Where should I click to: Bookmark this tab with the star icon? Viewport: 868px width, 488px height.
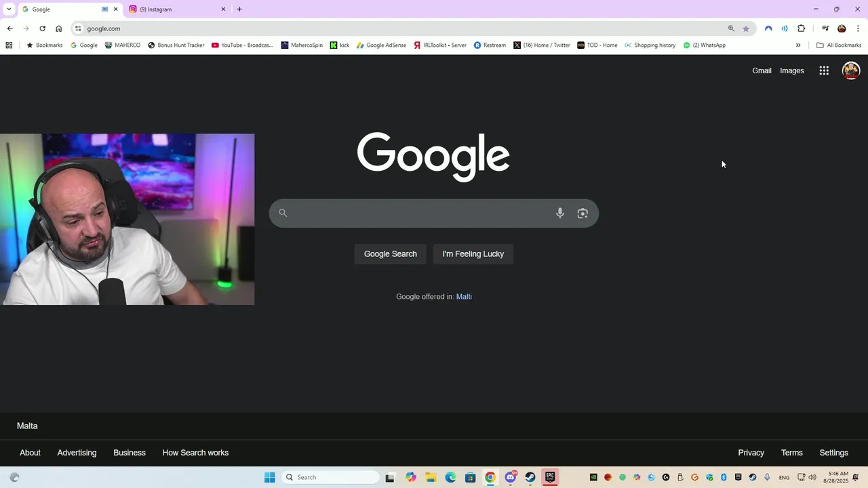click(746, 28)
